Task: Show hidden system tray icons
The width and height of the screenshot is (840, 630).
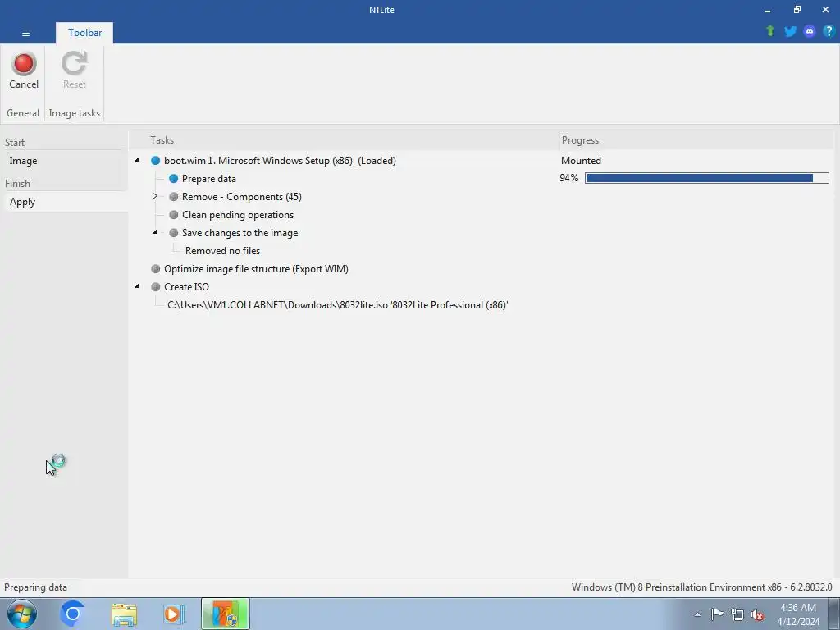Action: coord(697,614)
